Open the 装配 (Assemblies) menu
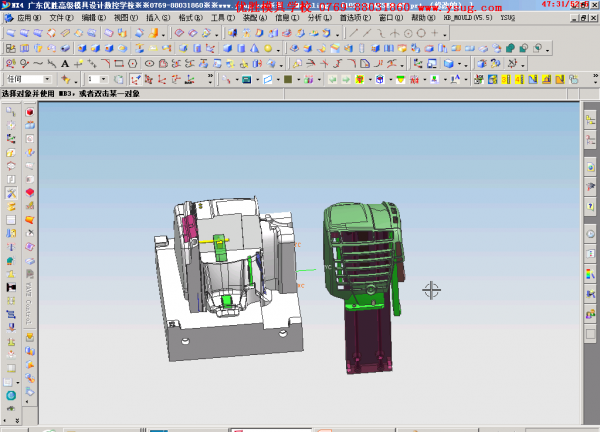 255,18
